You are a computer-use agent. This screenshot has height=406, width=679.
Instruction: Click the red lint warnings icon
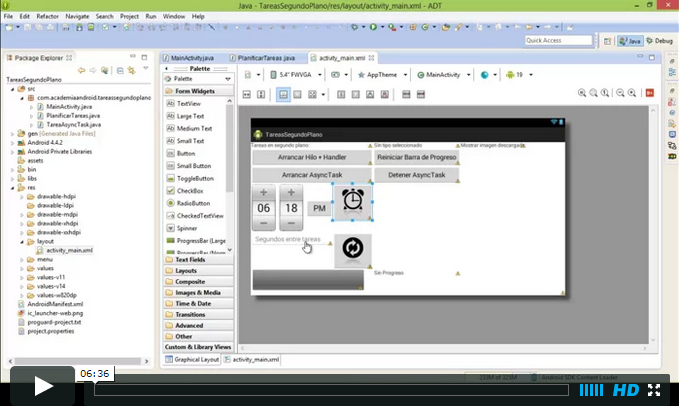click(650, 93)
